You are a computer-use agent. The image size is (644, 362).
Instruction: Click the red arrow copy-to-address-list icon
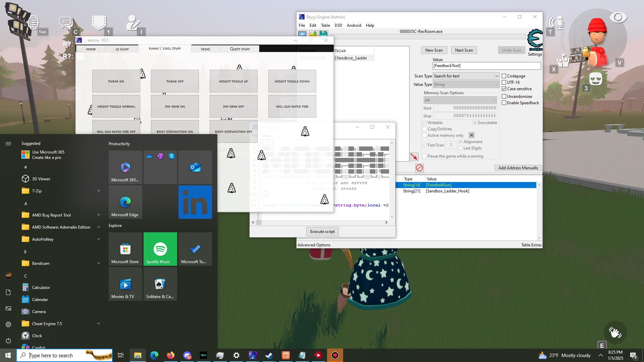pos(414,157)
